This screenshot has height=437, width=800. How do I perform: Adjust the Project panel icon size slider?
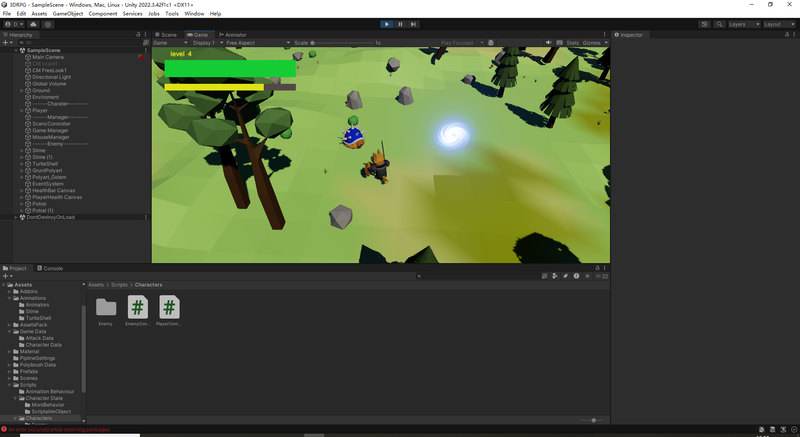(592, 420)
